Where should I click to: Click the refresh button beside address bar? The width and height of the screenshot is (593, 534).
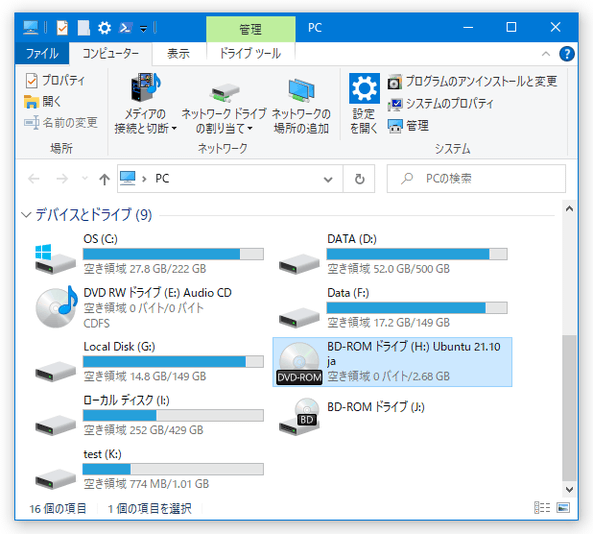coord(359,179)
